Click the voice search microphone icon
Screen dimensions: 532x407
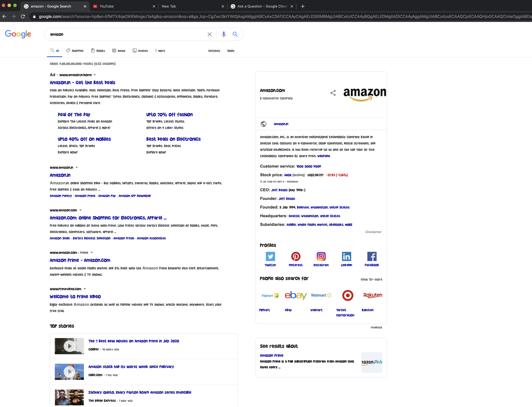[223, 34]
